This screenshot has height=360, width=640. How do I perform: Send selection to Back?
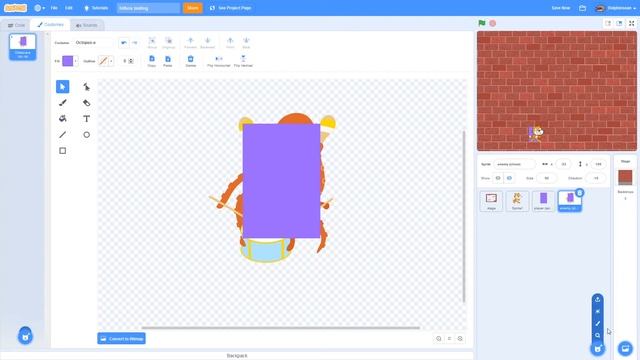click(x=246, y=42)
